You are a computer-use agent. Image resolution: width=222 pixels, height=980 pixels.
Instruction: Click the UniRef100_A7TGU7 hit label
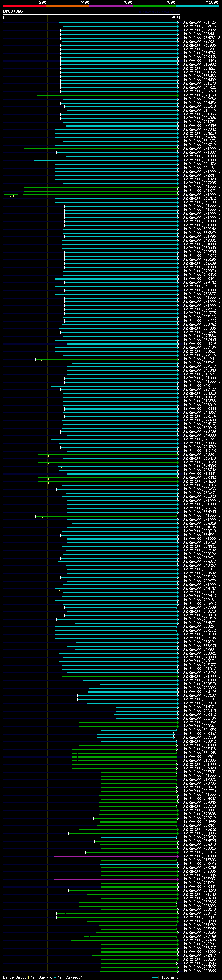(199, 152)
